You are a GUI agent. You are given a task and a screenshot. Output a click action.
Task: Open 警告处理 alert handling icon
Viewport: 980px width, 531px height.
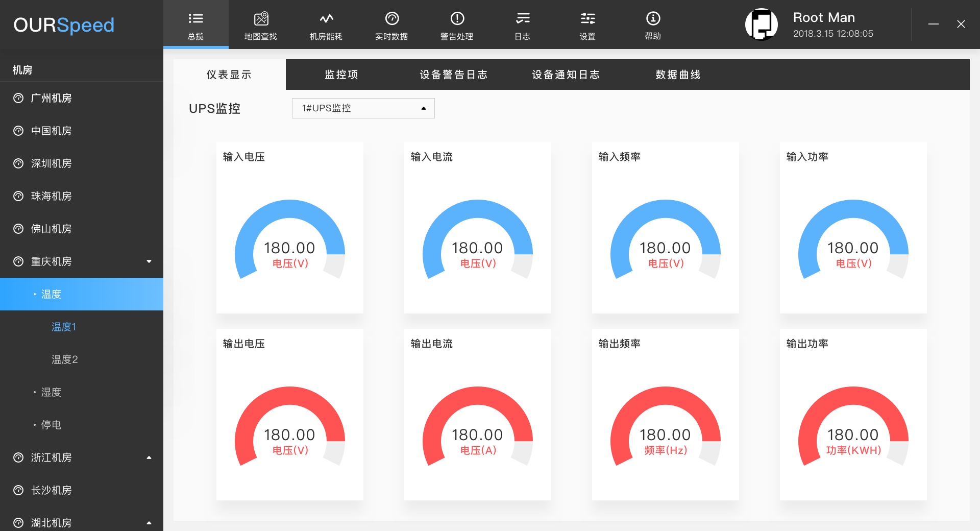tap(457, 25)
